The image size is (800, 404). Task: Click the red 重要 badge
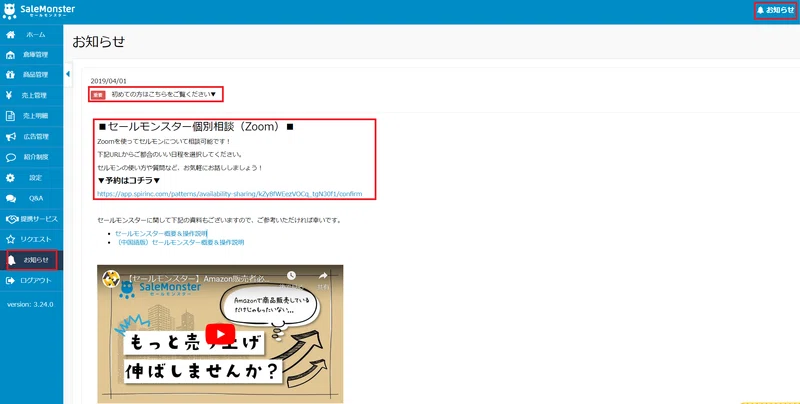98,95
